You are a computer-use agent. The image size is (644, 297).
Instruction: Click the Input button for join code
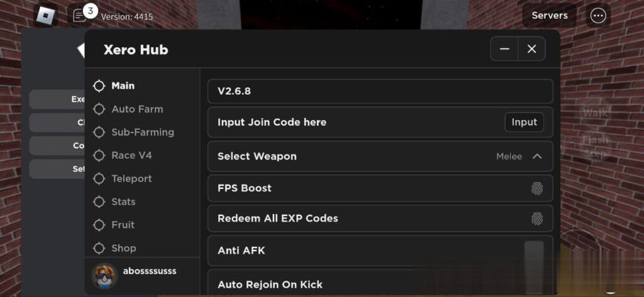click(524, 122)
